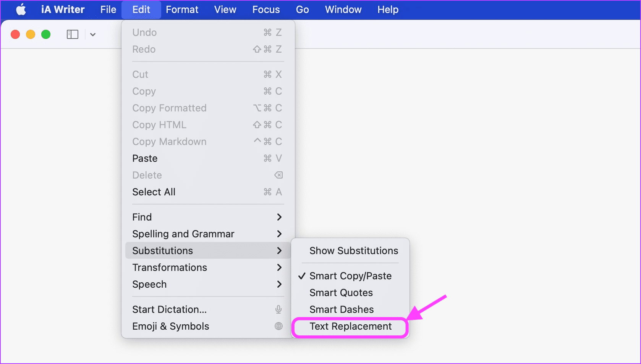Choose Emoji & Symbols menu item
This screenshot has width=641, height=364.
pyautogui.click(x=208, y=326)
